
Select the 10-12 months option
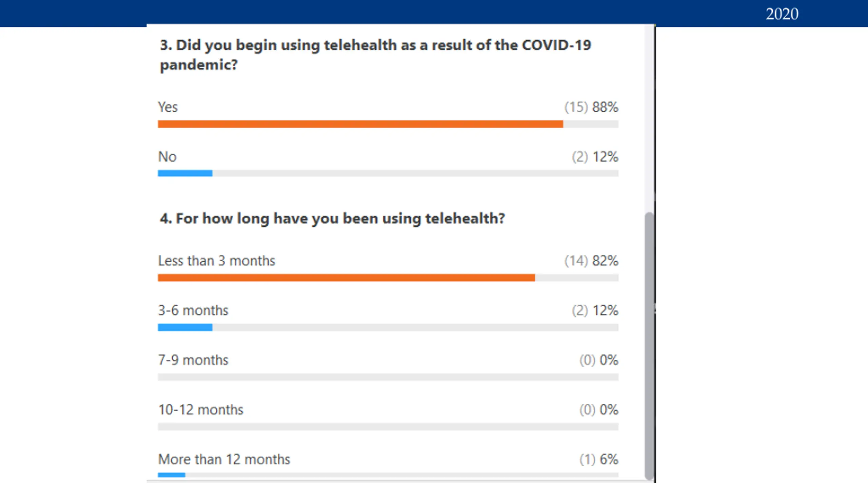click(201, 410)
